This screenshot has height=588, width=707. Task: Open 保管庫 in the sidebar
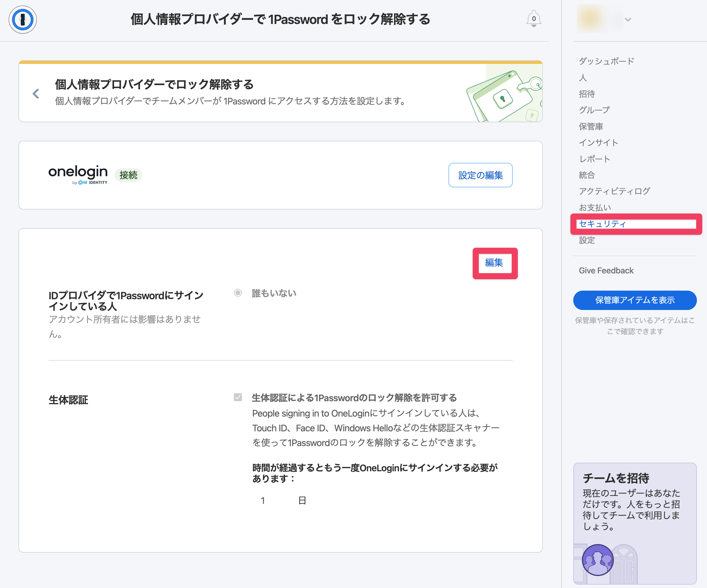pyautogui.click(x=591, y=127)
